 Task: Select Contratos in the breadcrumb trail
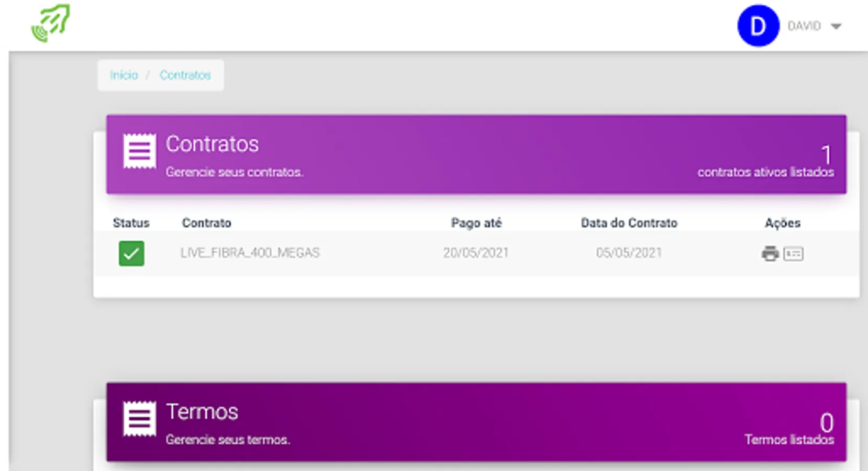pyautogui.click(x=185, y=75)
